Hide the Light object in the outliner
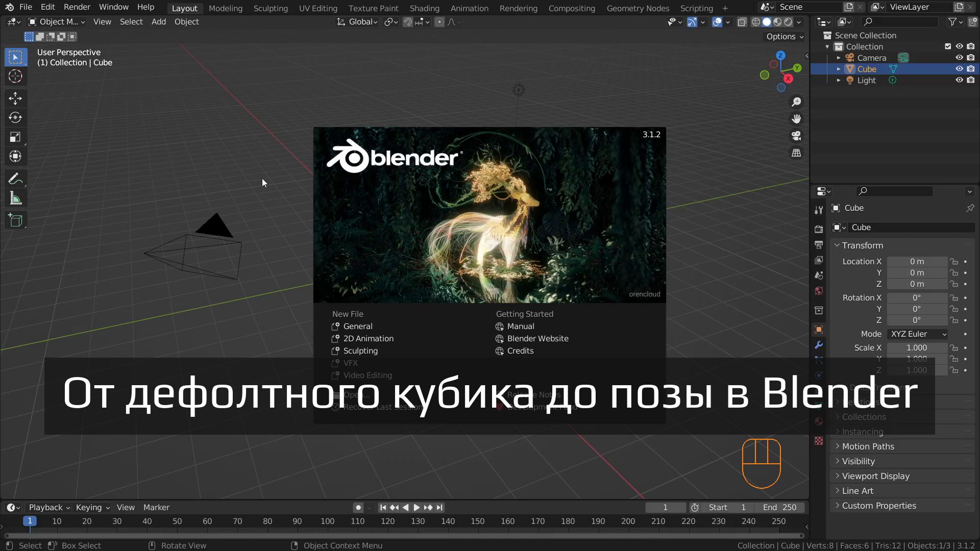Screen dimensions: 980x551 960,80
